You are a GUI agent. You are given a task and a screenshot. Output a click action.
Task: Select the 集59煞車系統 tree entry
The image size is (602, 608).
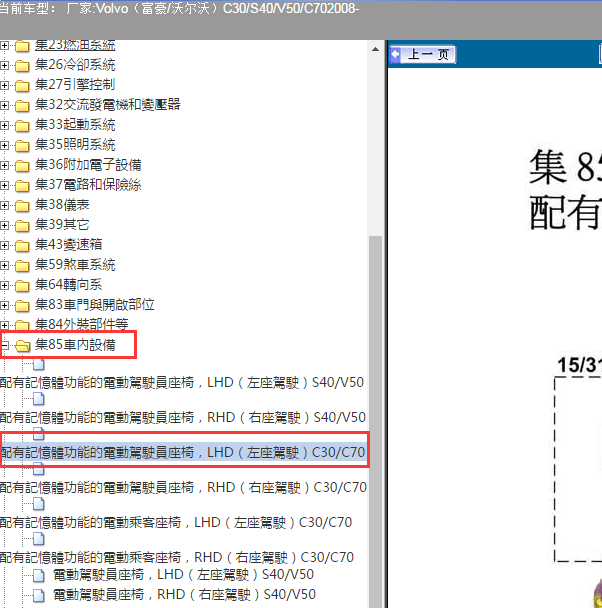point(75,265)
